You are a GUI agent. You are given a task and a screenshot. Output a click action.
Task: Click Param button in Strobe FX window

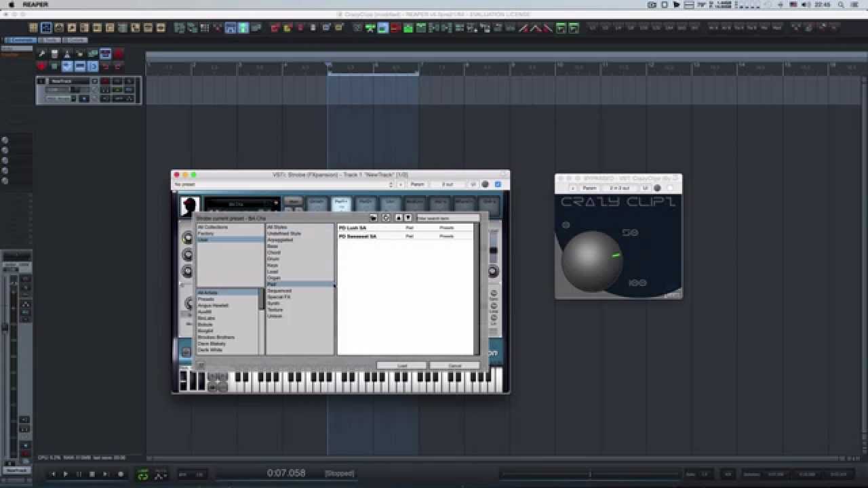pos(418,184)
